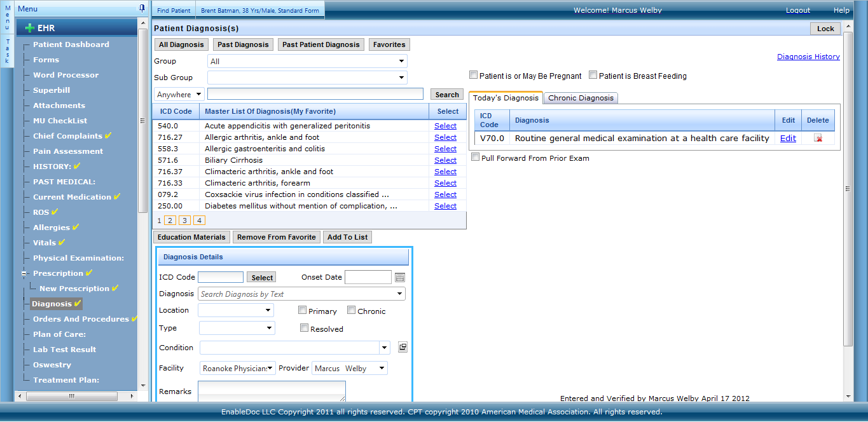Screen dimensions: 868x422
Task: Tick Pull Forward From Prior Exam
Action: click(475, 157)
